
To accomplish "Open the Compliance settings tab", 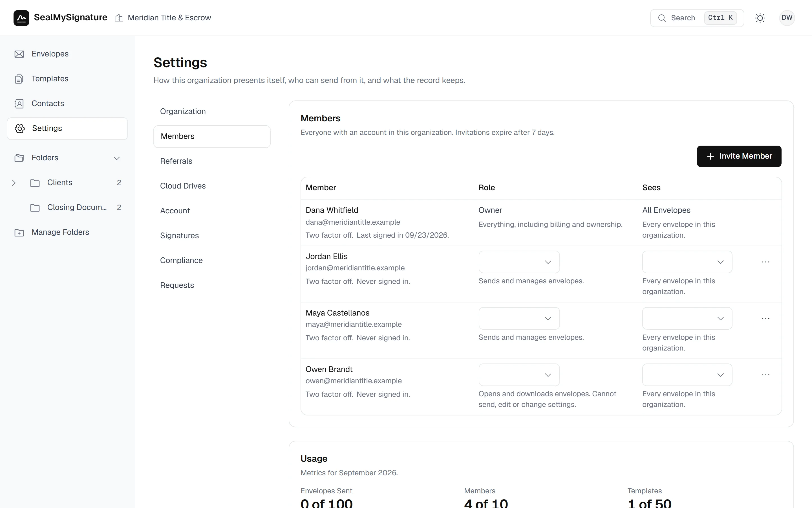I will click(212, 261).
